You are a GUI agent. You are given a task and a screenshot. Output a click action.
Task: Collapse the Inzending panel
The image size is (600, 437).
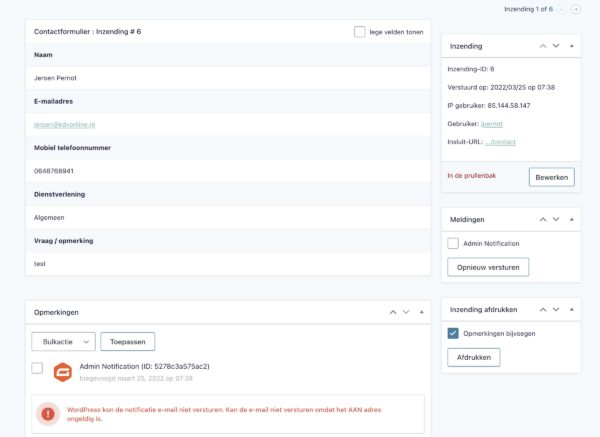tap(571, 46)
